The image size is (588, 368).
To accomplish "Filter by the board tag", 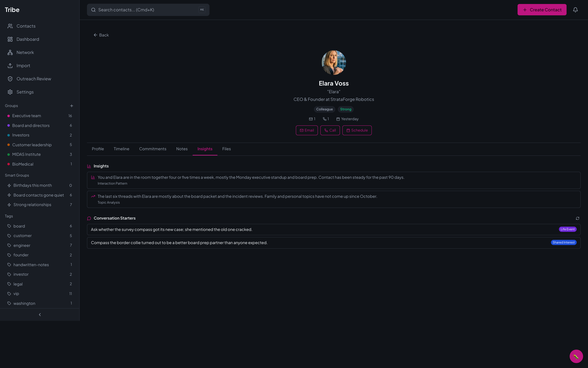I will 40,226.
